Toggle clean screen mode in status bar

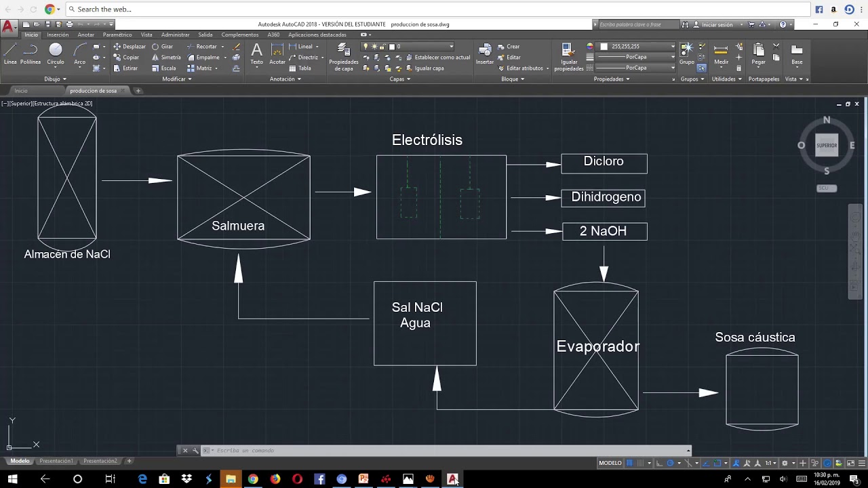coord(849,463)
